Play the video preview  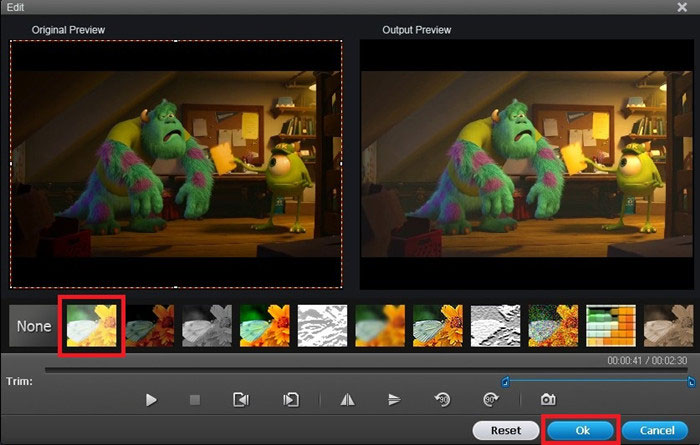pyautogui.click(x=151, y=399)
